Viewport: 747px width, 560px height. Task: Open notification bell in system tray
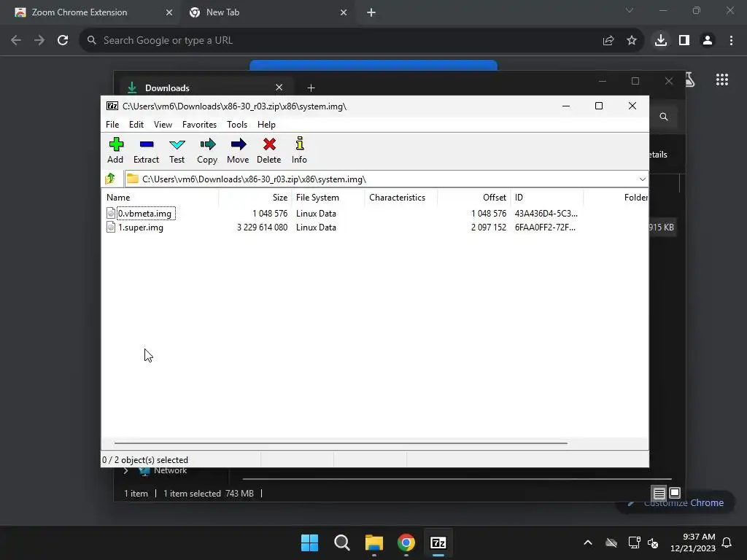point(727,542)
